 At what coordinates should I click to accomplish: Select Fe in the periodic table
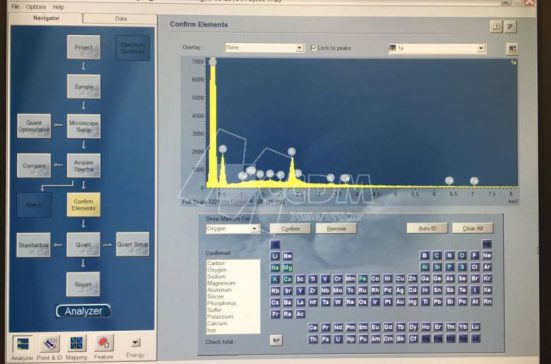click(362, 279)
